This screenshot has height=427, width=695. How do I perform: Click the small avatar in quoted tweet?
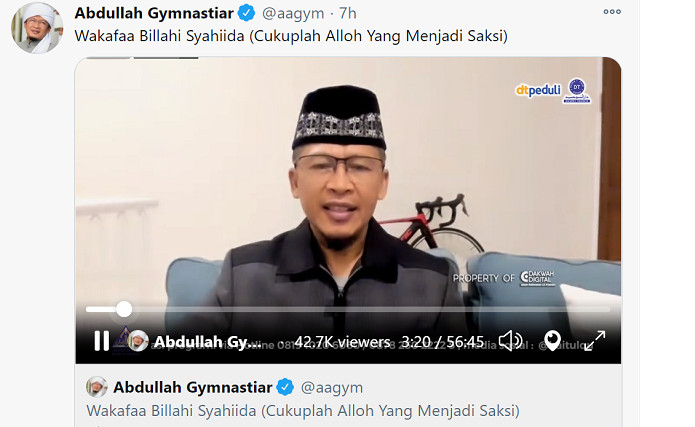(x=97, y=387)
